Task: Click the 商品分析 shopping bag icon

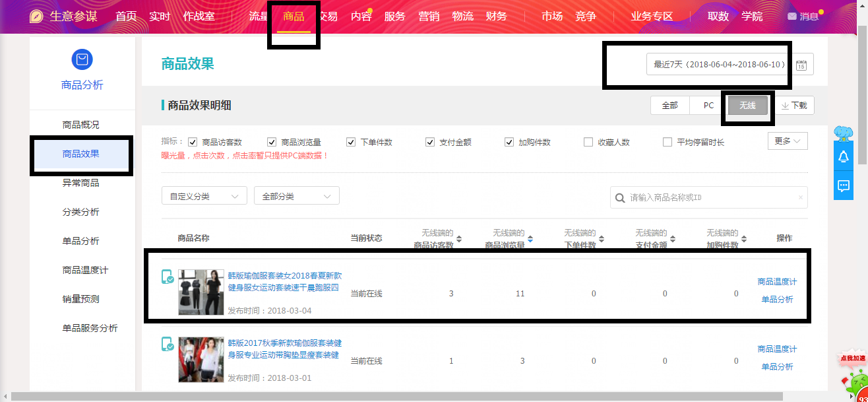Action: [82, 60]
